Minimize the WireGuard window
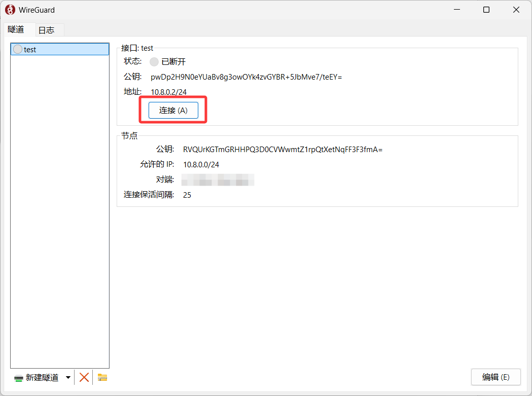 pyautogui.click(x=457, y=10)
